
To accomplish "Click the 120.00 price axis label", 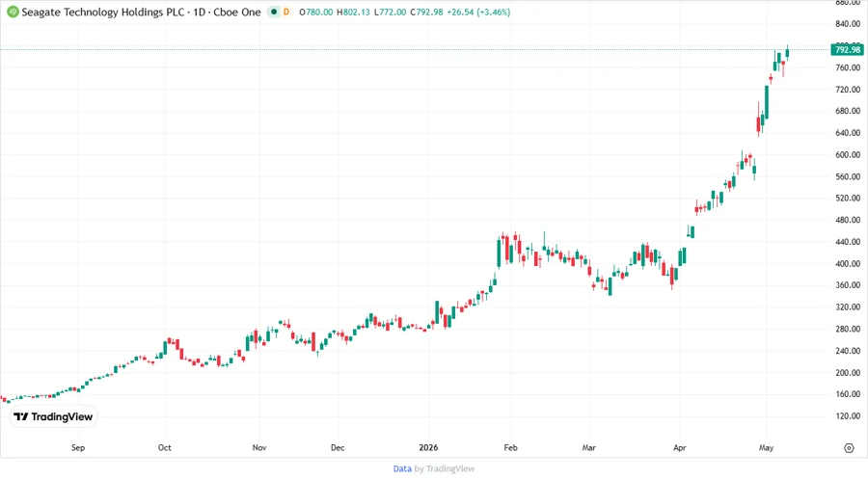I will [848, 415].
